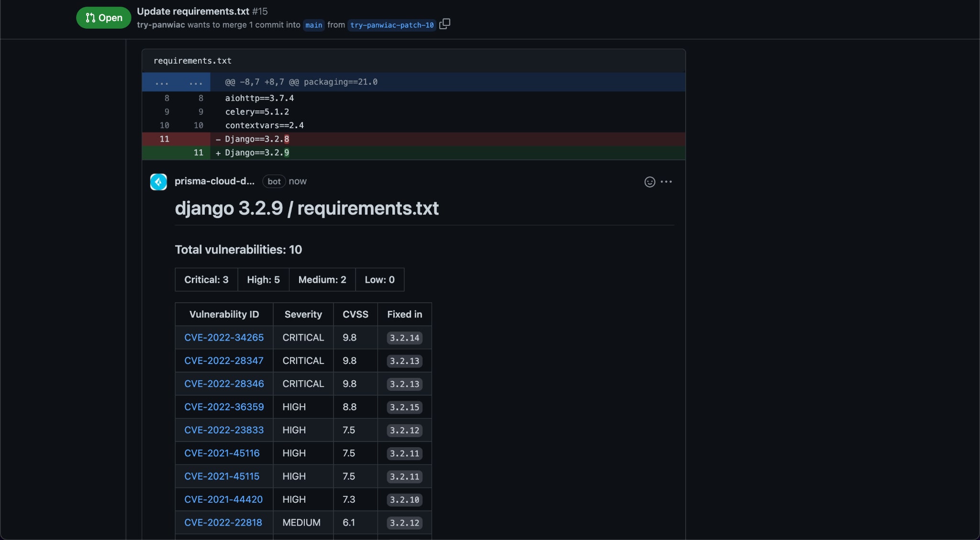Click the 7.3 CVSS score cell
This screenshot has height=540, width=980.
coord(356,499)
